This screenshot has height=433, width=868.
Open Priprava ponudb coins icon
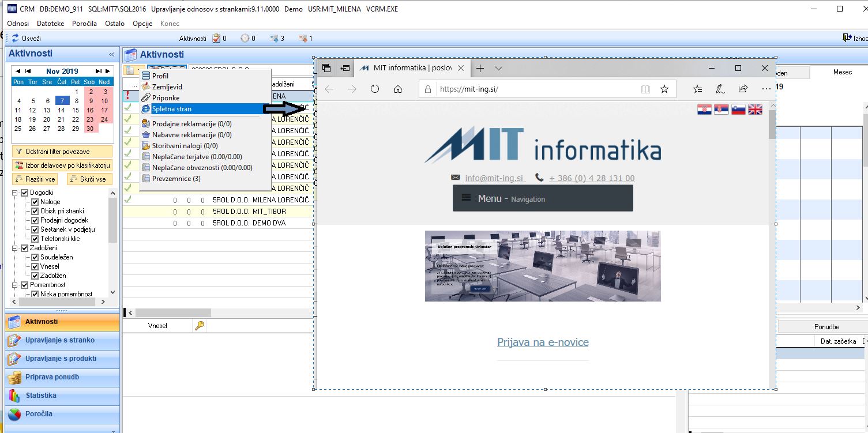pyautogui.click(x=15, y=377)
